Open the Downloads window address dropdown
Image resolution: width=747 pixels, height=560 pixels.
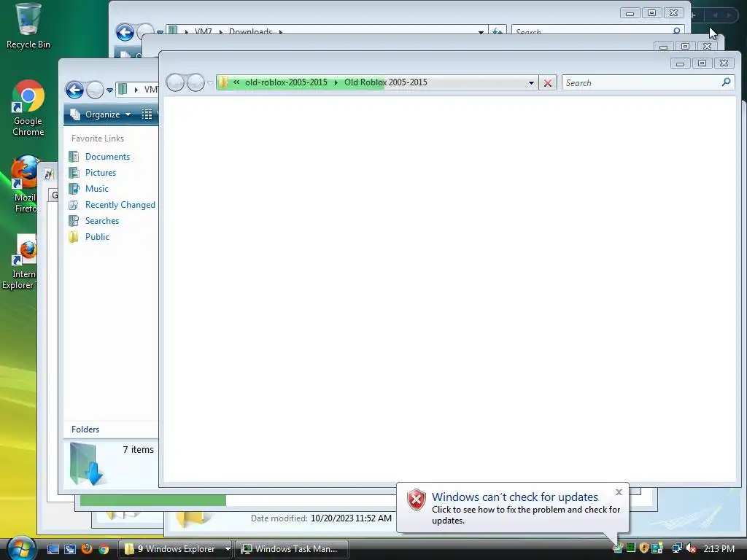pos(481,32)
